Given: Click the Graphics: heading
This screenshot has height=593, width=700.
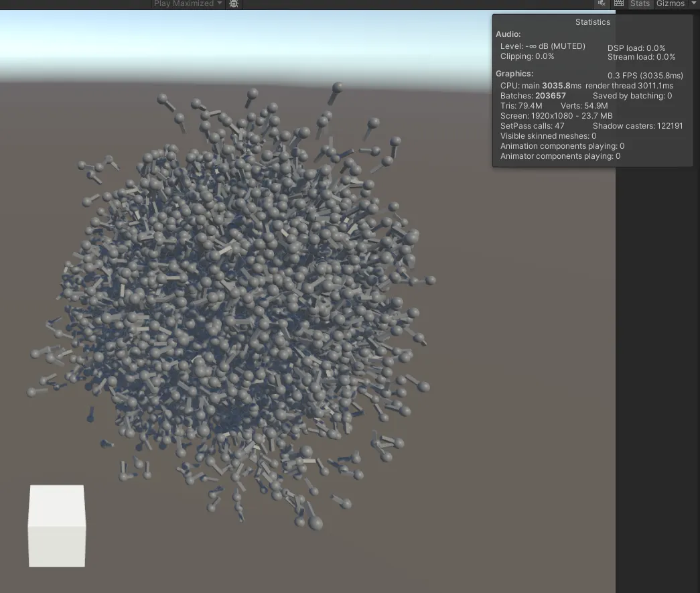Looking at the screenshot, I should 514,74.
